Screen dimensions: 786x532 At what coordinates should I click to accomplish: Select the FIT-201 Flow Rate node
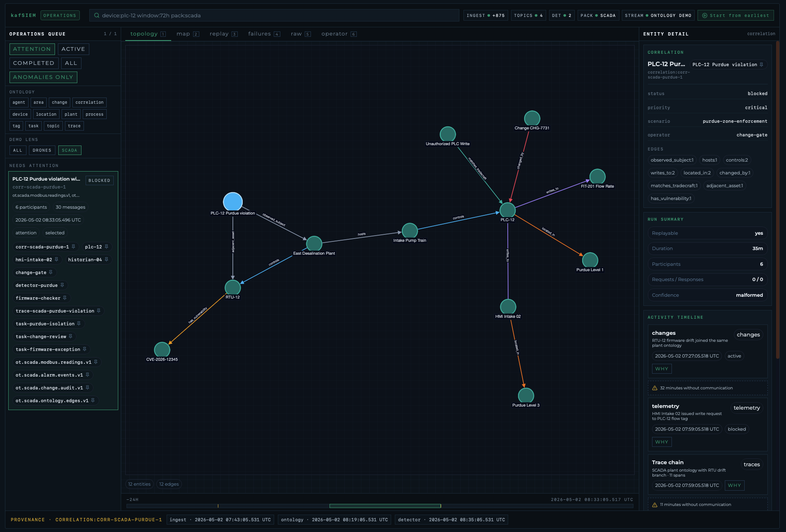pos(597,177)
